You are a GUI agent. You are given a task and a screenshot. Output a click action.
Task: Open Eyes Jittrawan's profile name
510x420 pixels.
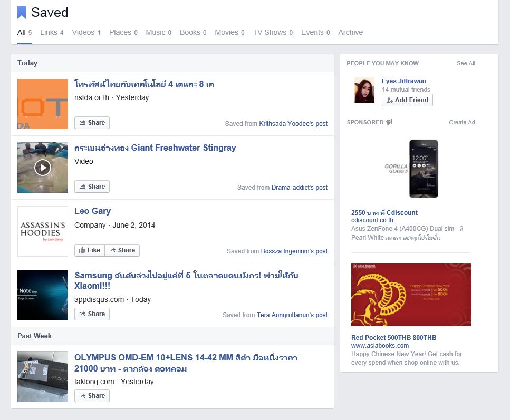coord(403,81)
